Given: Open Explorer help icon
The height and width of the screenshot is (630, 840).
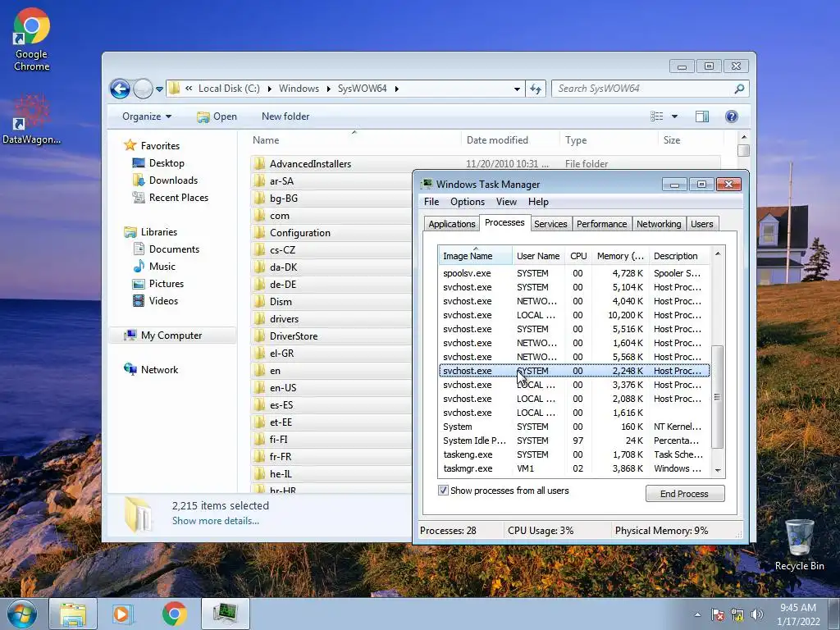Looking at the screenshot, I should pos(731,116).
